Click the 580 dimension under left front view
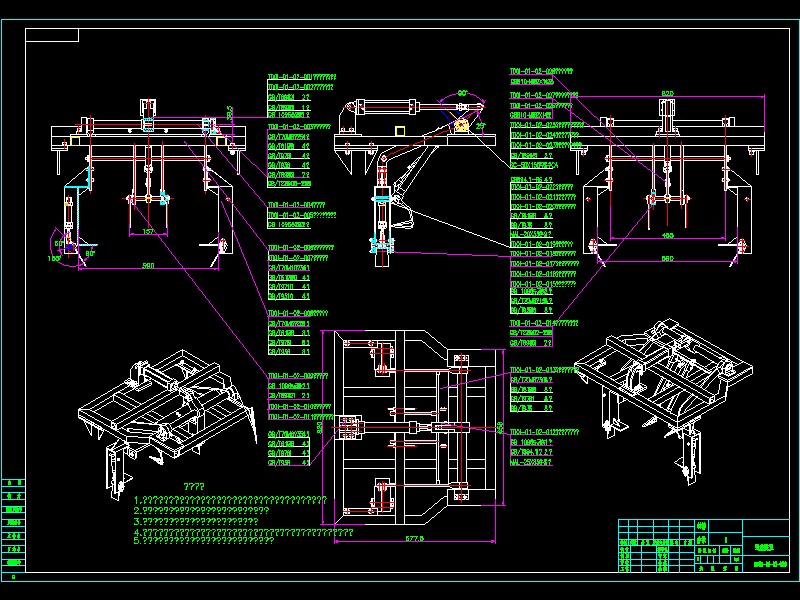This screenshot has width=800, height=600. (x=148, y=265)
